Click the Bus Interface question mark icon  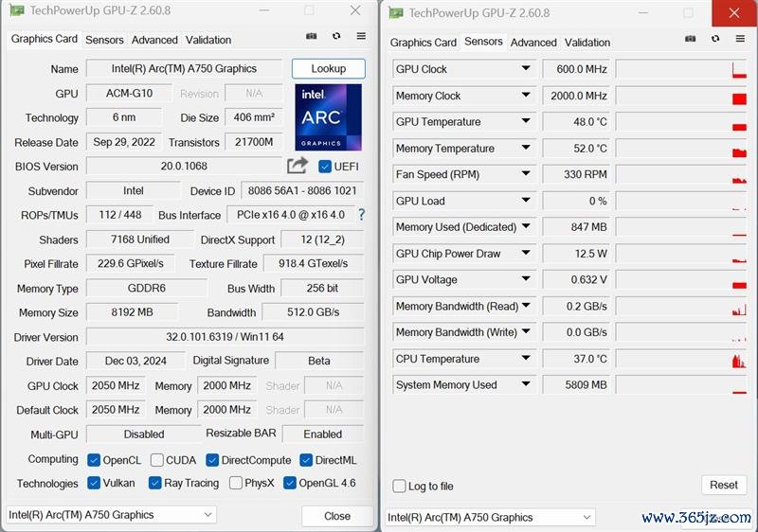[361, 215]
